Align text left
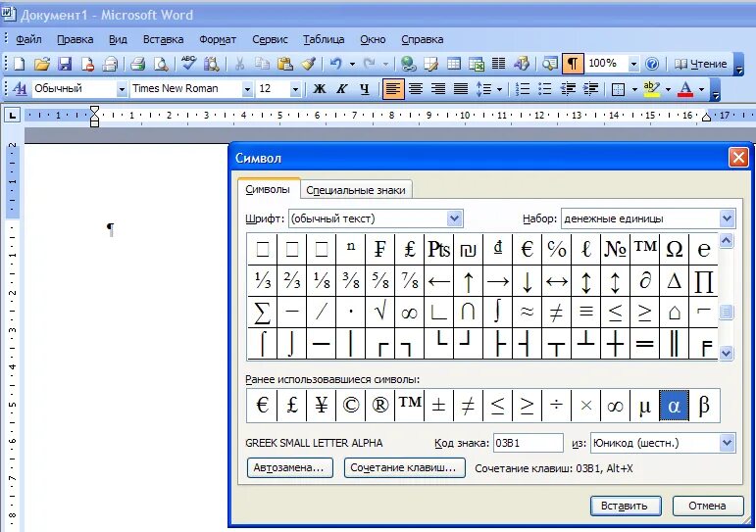Viewport: 756px width, 532px height. coord(393,88)
